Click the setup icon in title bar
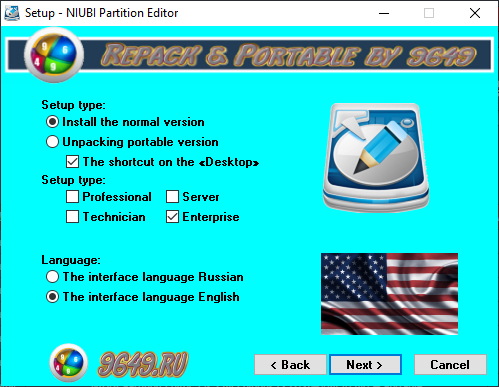The width and height of the screenshot is (499, 387). pos(12,13)
